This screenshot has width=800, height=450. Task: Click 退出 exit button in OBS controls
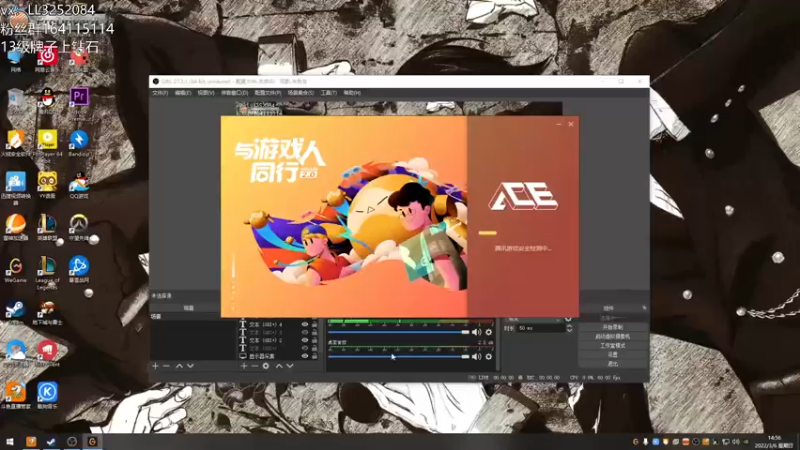click(x=613, y=364)
